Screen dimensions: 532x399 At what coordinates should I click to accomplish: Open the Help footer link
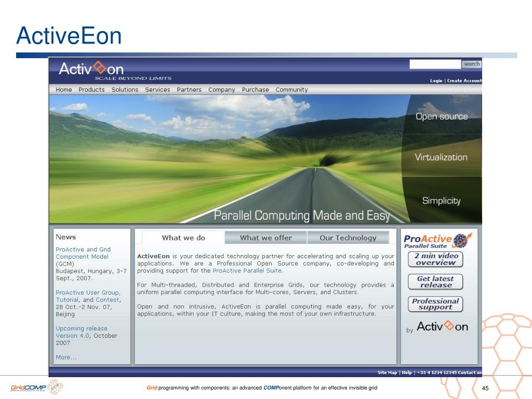(x=407, y=373)
